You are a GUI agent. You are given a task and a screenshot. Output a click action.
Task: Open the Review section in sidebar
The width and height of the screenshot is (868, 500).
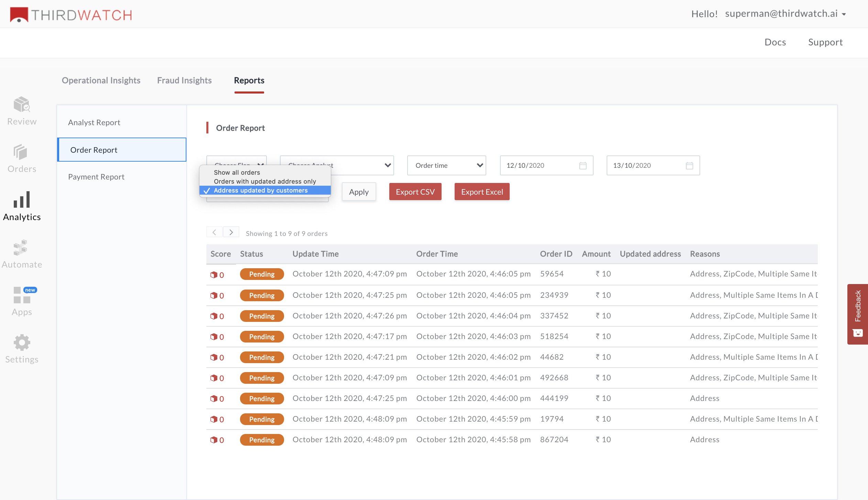pyautogui.click(x=22, y=111)
